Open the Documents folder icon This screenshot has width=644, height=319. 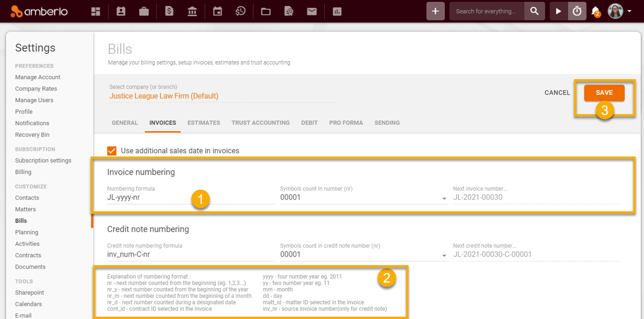click(265, 11)
